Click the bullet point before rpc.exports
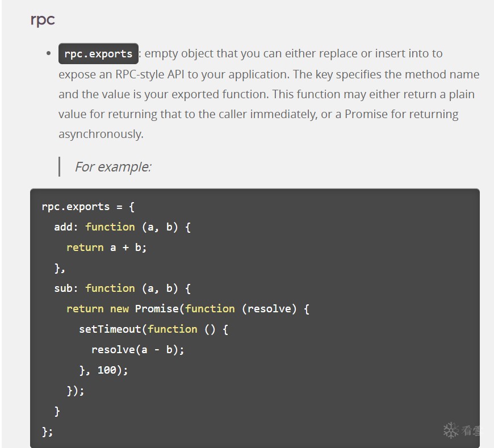 point(48,54)
